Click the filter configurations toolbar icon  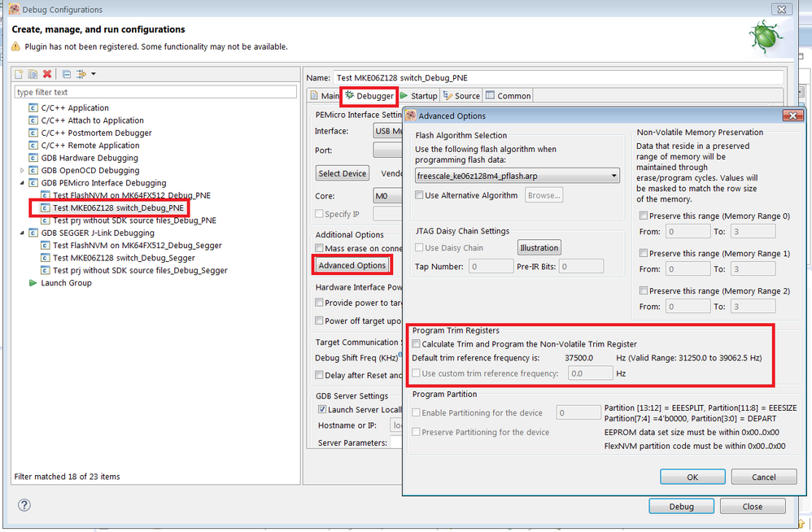click(x=81, y=74)
